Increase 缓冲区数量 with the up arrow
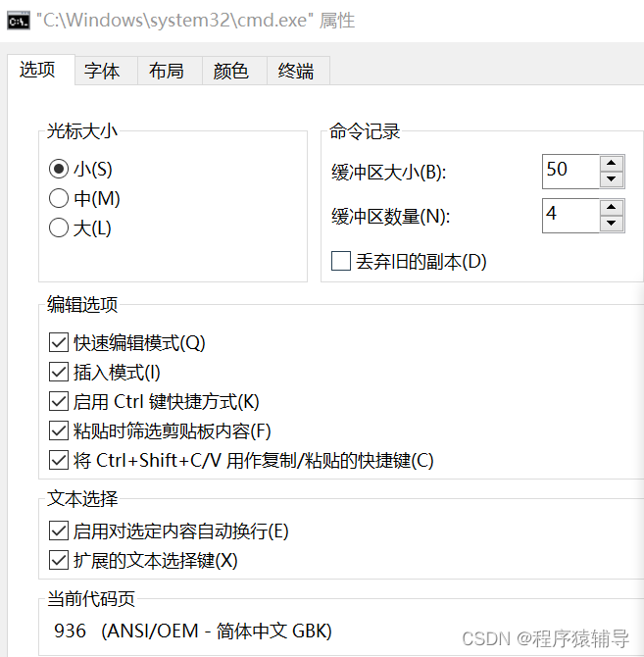 tap(613, 208)
